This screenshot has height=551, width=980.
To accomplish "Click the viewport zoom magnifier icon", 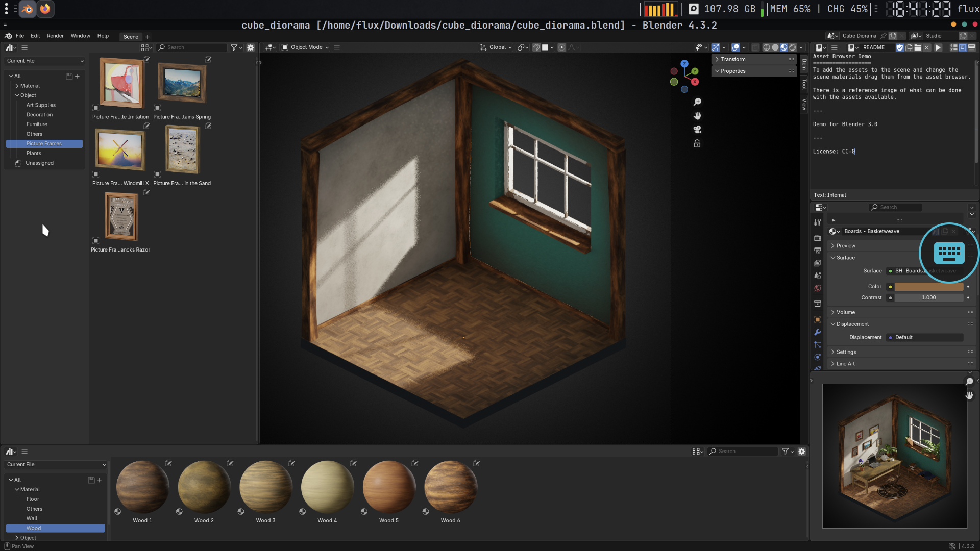I will [x=697, y=102].
